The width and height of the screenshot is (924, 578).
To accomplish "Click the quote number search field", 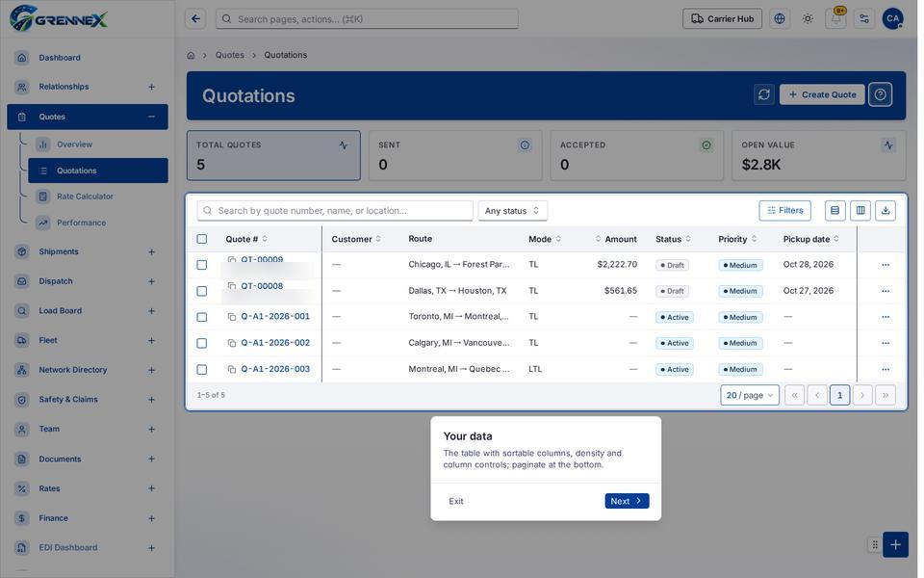I will (x=335, y=211).
